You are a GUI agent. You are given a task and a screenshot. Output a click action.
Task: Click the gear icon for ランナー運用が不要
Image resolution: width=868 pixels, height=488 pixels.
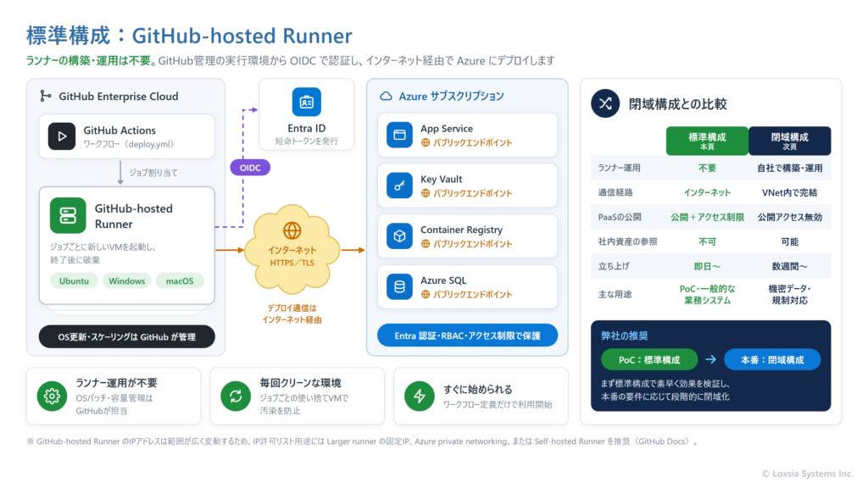click(52, 396)
